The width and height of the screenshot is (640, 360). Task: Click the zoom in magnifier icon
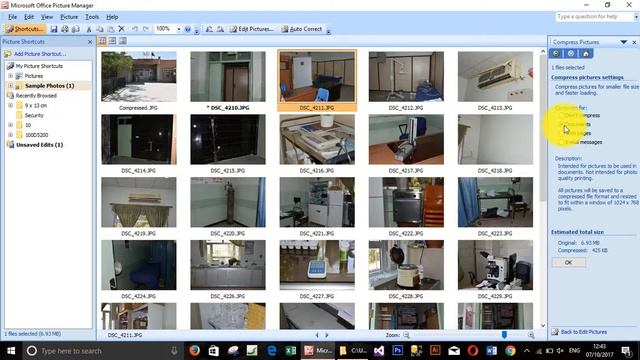[531, 335]
